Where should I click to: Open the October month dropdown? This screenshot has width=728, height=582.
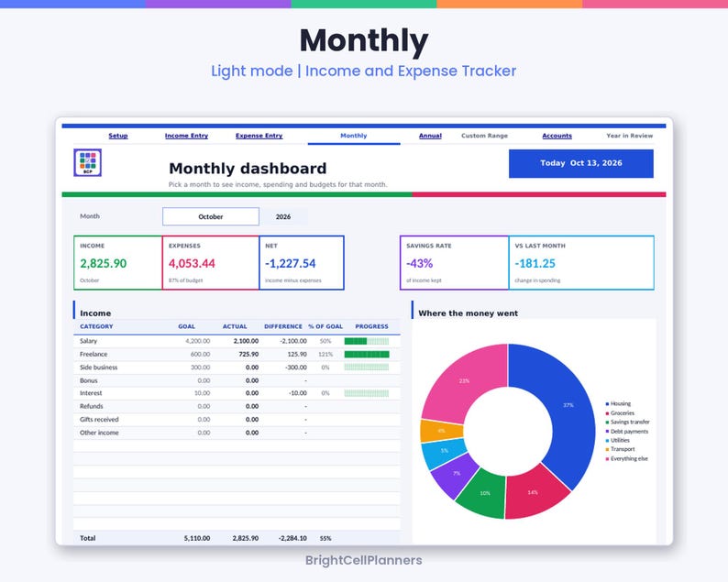211,216
